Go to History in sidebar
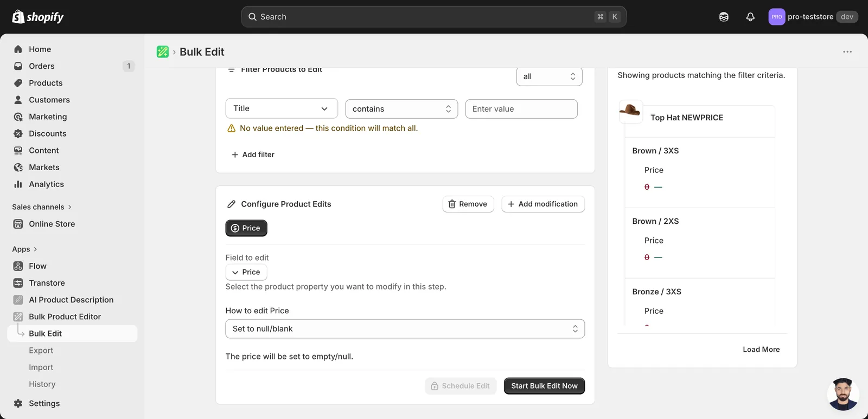Screen dimensions: 868x419 tap(42, 384)
